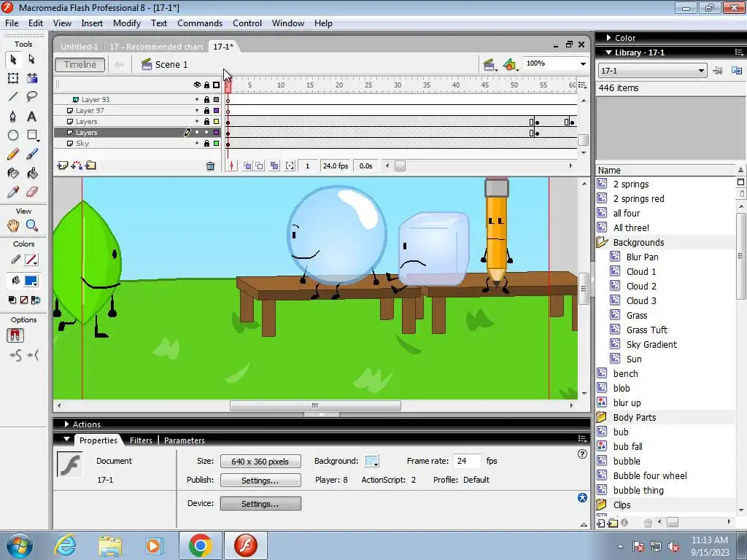Expand the Color panel

(x=609, y=38)
